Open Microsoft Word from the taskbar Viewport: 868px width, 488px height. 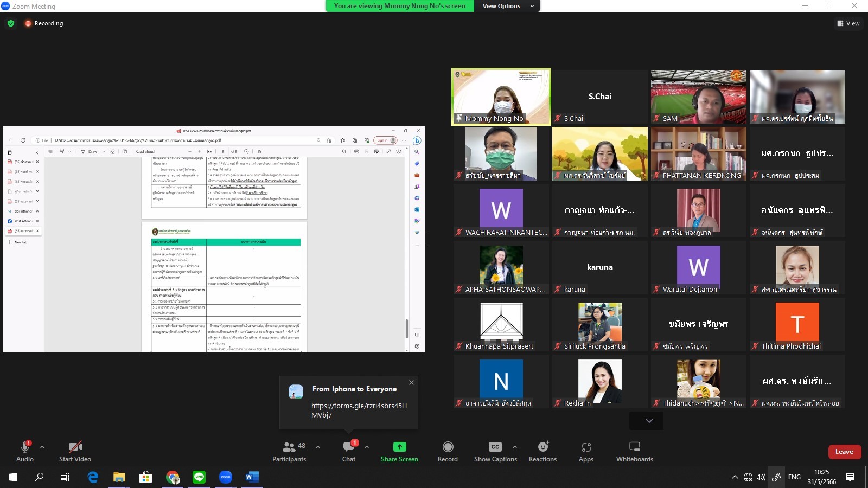(252, 477)
